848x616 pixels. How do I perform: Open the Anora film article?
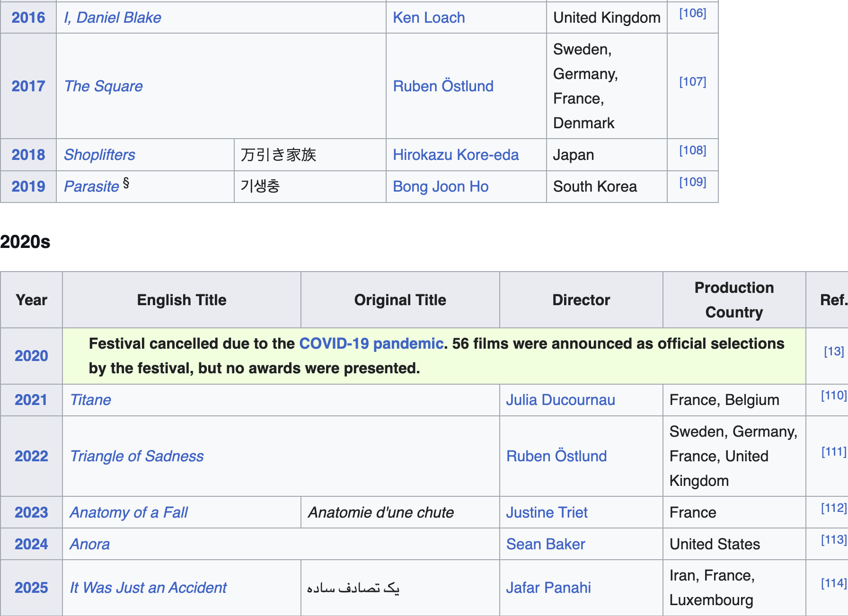click(x=90, y=544)
